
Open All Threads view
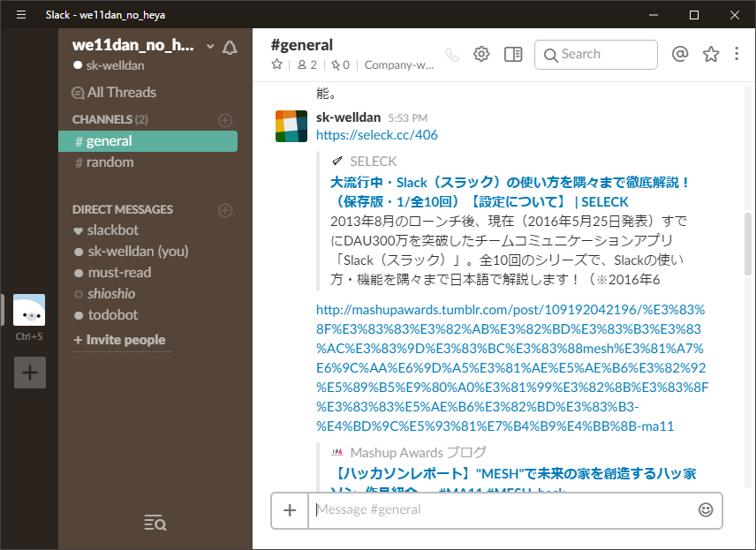tap(114, 92)
